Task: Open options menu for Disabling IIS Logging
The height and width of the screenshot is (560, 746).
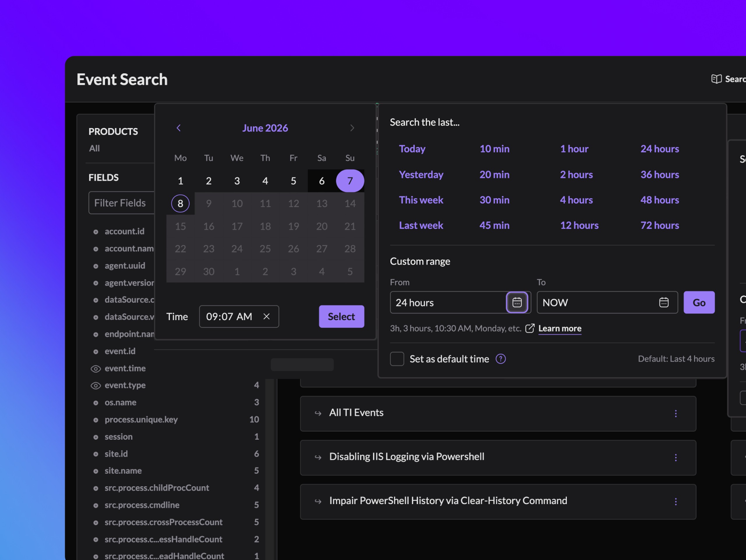Action: tap(675, 457)
